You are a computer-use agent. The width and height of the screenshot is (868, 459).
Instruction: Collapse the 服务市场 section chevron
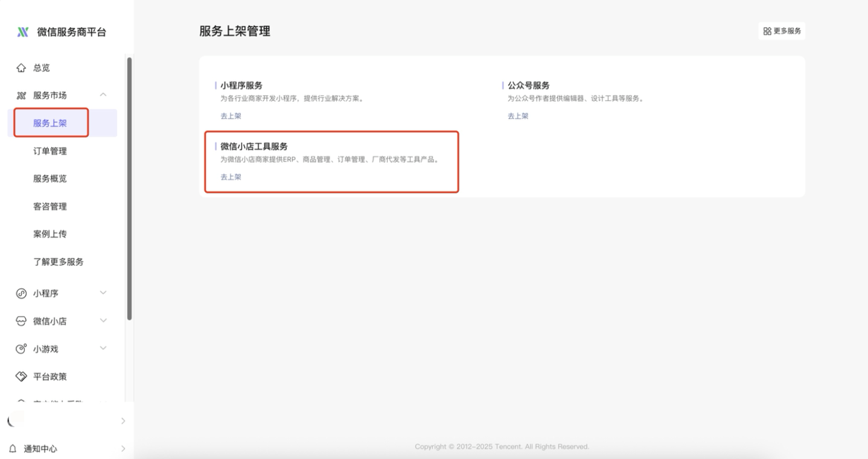point(103,95)
